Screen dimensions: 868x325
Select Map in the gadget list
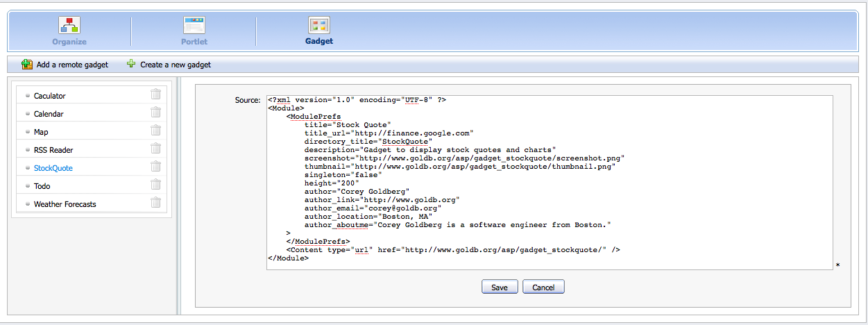(41, 132)
